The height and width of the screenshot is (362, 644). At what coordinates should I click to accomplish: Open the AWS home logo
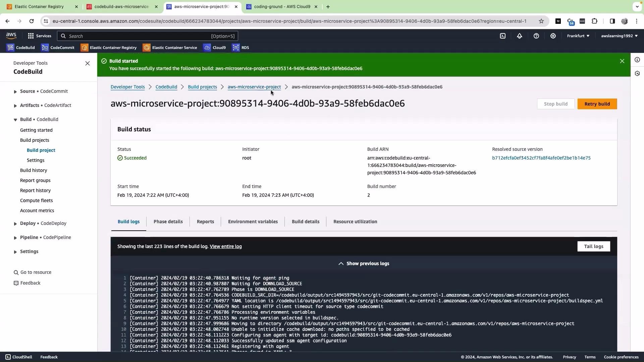[x=11, y=36]
